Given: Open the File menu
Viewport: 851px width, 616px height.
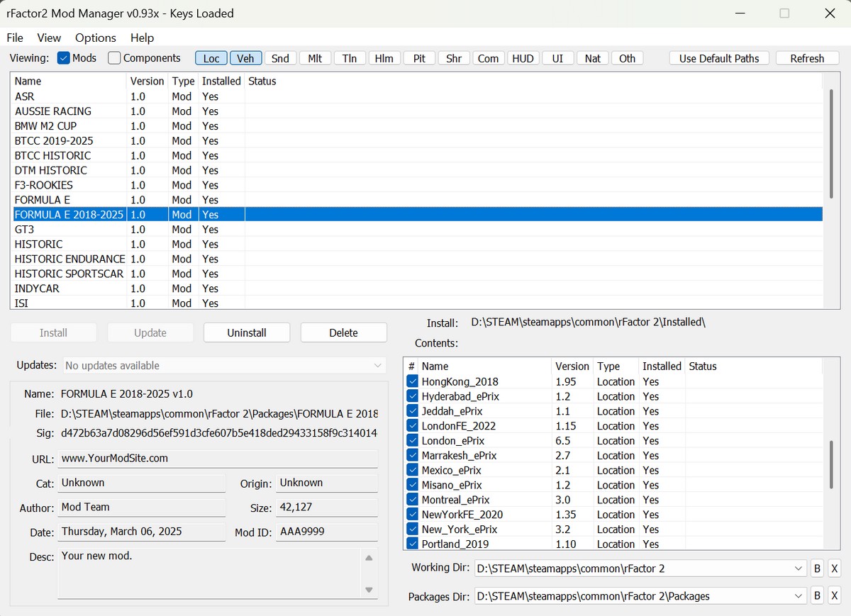Looking at the screenshot, I should (x=15, y=38).
